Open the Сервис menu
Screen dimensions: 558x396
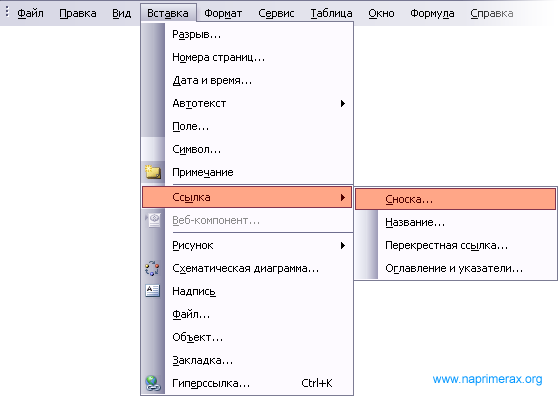(x=276, y=13)
